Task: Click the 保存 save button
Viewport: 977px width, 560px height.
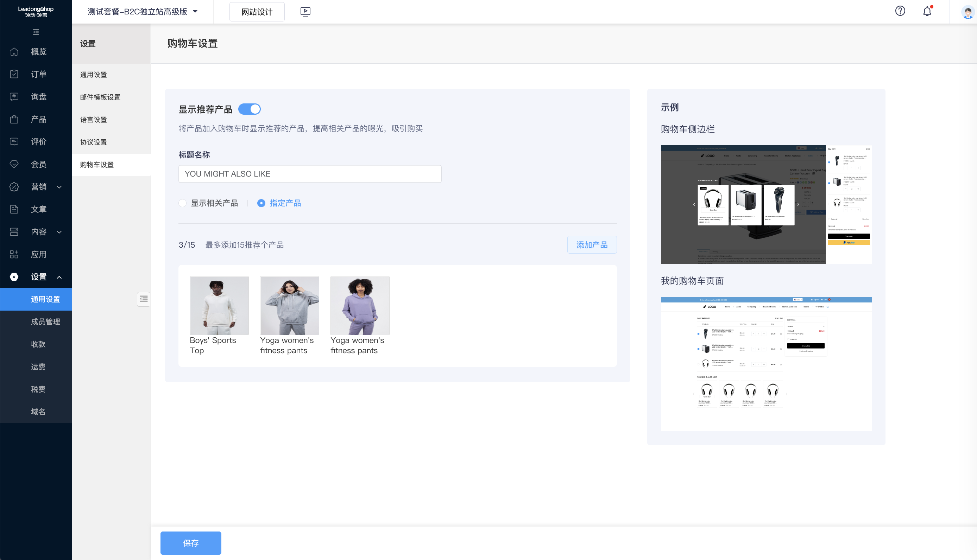Action: point(190,543)
